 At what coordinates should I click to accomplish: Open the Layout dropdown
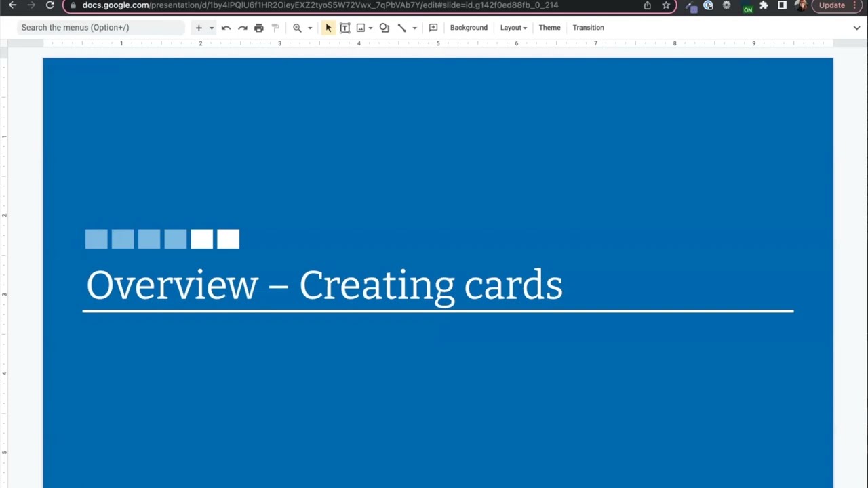[513, 28]
